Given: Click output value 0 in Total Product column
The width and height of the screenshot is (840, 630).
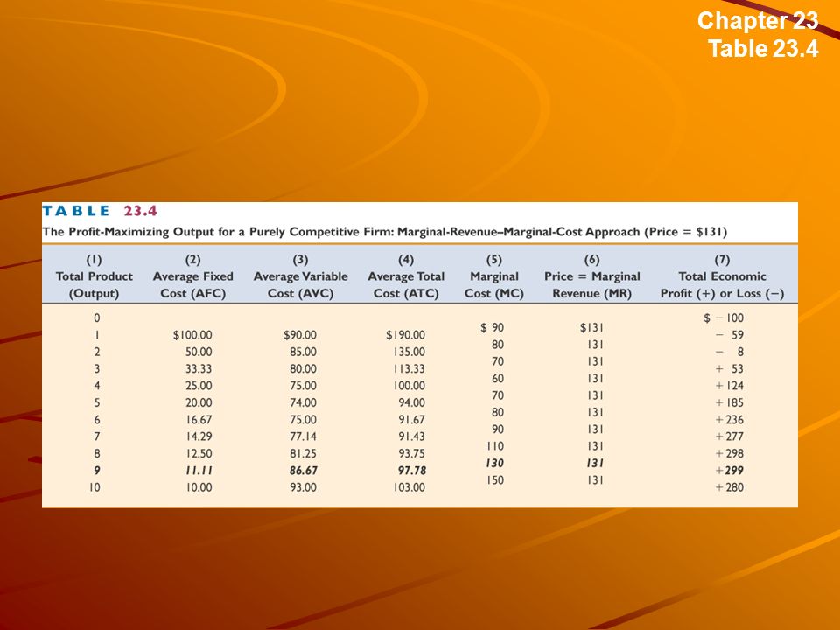Looking at the screenshot, I should (96, 318).
